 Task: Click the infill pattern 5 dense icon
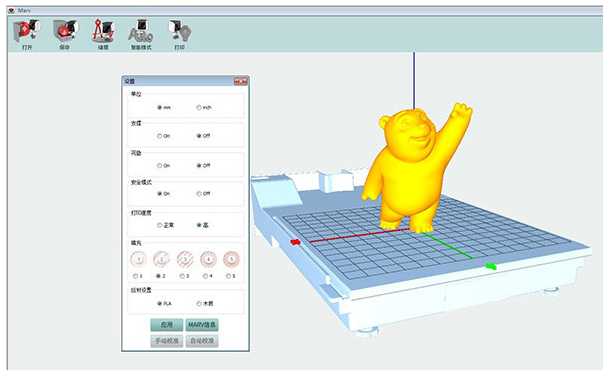point(232,259)
